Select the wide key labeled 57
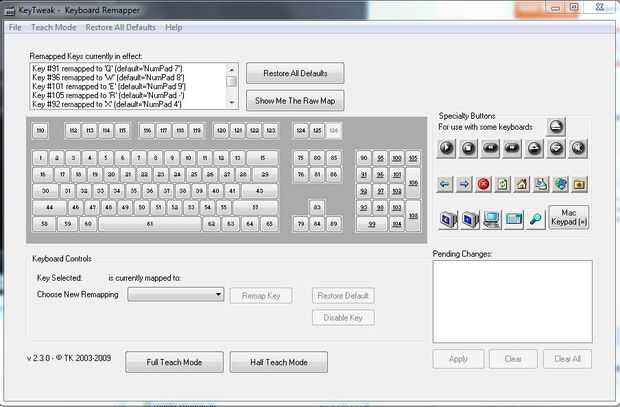This screenshot has width=620, height=407. [x=255, y=207]
